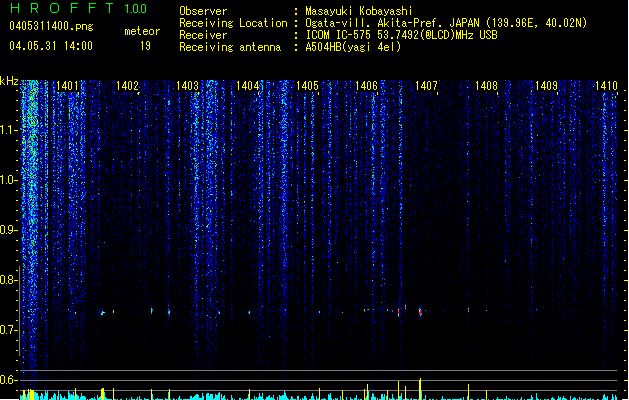Select the A504HB(yagi 4el) antenna text

coord(353,47)
